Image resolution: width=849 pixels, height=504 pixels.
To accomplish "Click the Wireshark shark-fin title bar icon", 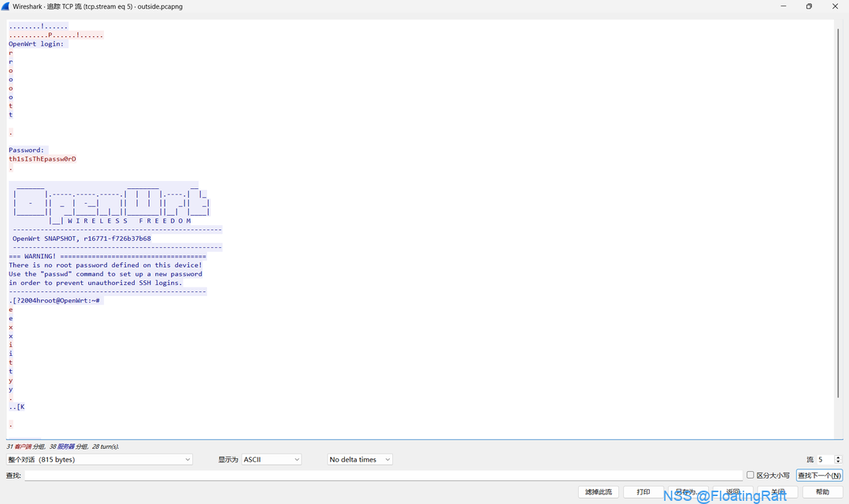I will 6,6.
